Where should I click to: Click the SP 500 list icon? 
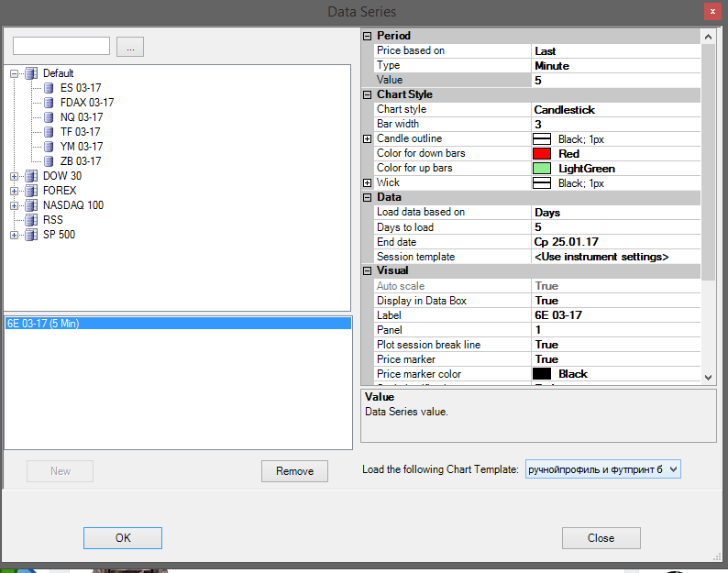tap(31, 235)
